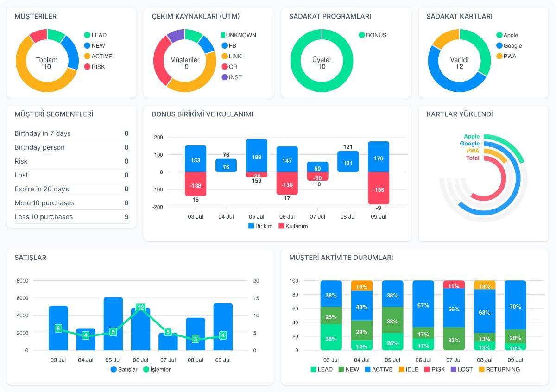556x392 pixels.
Task: Click IDLE legend under activity status chart
Action: tap(408, 369)
